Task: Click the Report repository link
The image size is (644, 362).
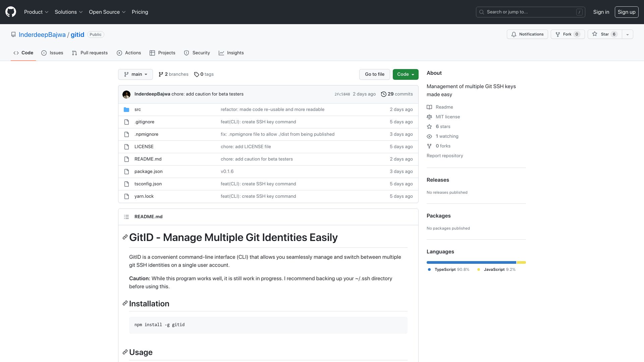Action: [x=445, y=156]
